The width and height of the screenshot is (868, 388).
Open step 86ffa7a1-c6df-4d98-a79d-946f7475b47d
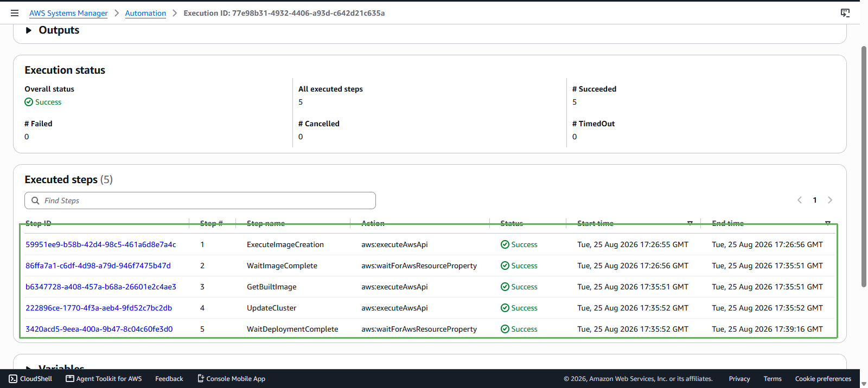(98, 266)
